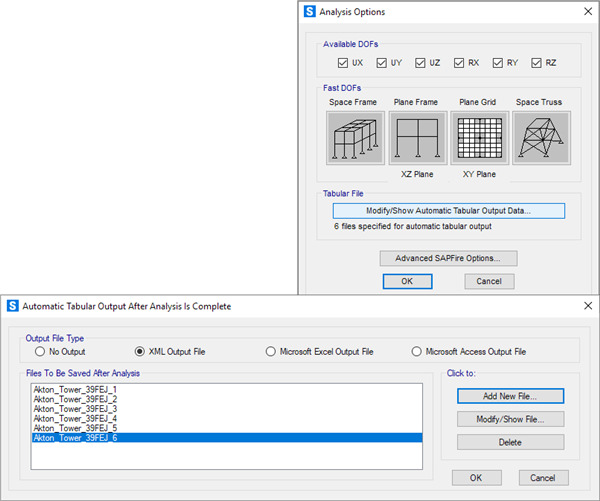Viewport: 600px width, 501px height.
Task: Toggle the UX degree of freedom checkbox
Action: click(x=344, y=63)
